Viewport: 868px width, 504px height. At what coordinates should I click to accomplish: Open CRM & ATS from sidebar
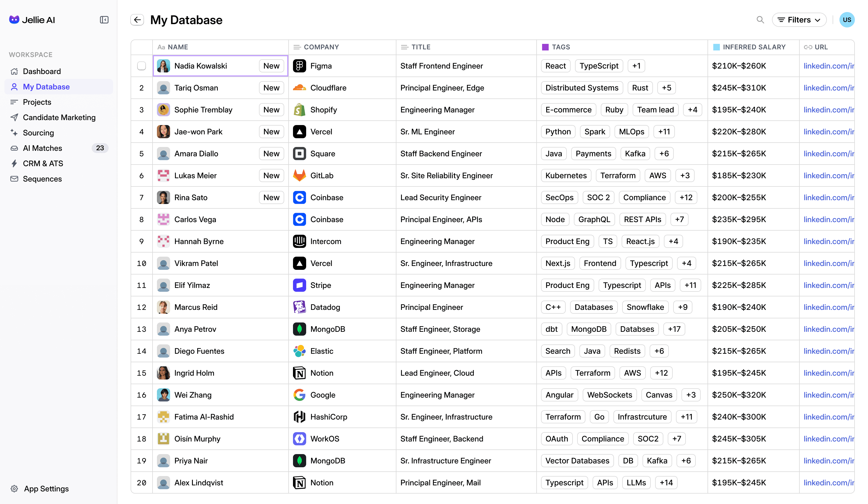(x=43, y=163)
